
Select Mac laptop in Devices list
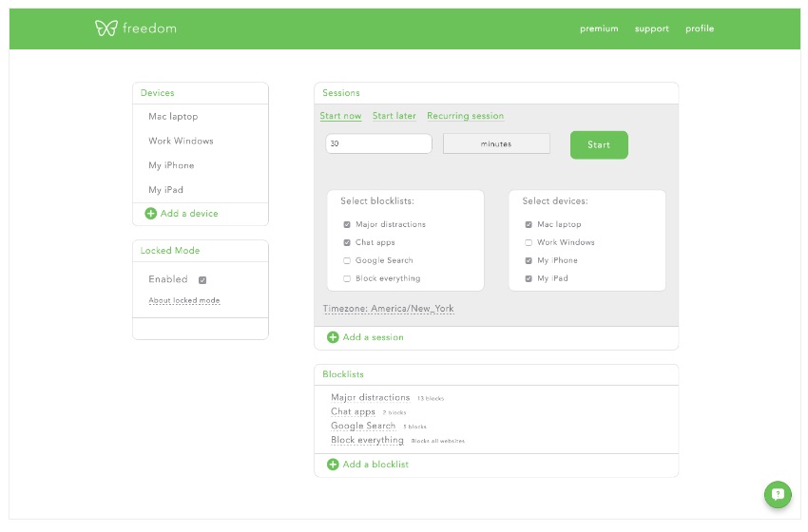(173, 117)
